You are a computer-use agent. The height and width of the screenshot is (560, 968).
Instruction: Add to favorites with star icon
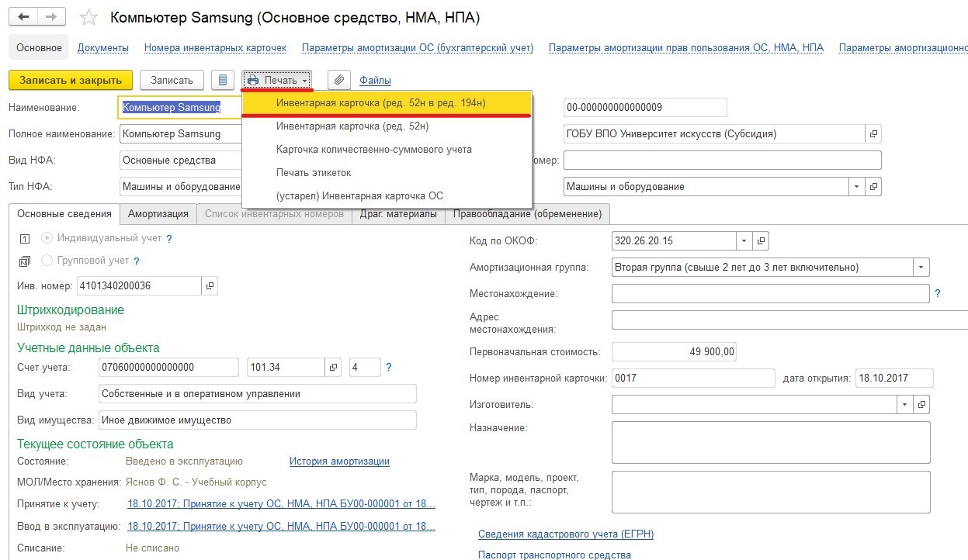89,17
